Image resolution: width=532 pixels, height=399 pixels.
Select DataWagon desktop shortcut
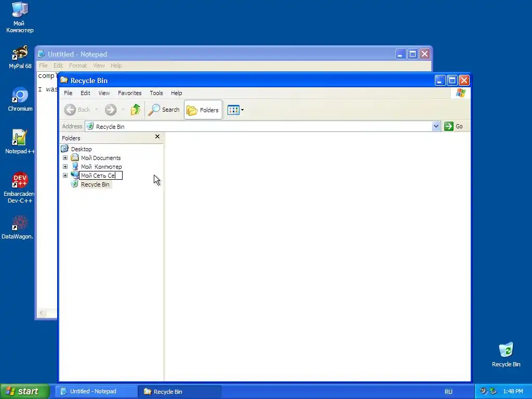tap(18, 228)
